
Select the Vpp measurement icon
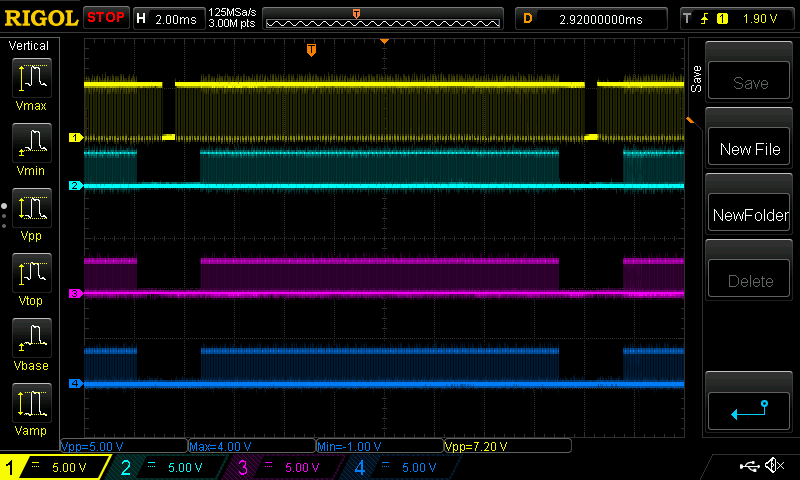(32, 208)
